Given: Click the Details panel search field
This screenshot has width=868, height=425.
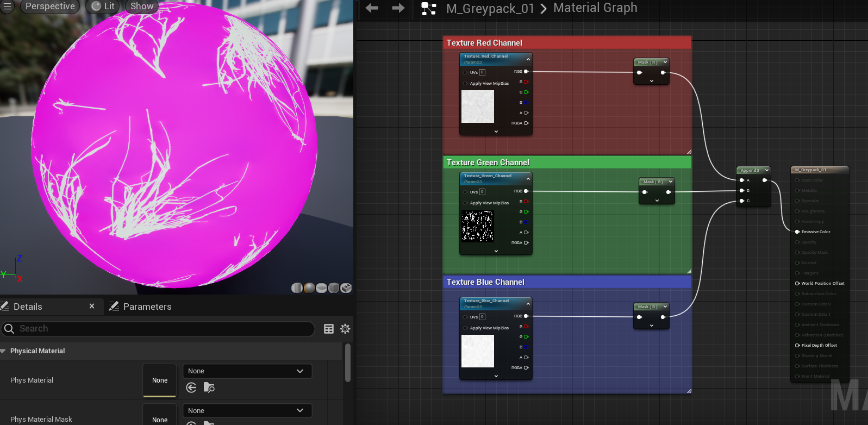Looking at the screenshot, I should 163,329.
